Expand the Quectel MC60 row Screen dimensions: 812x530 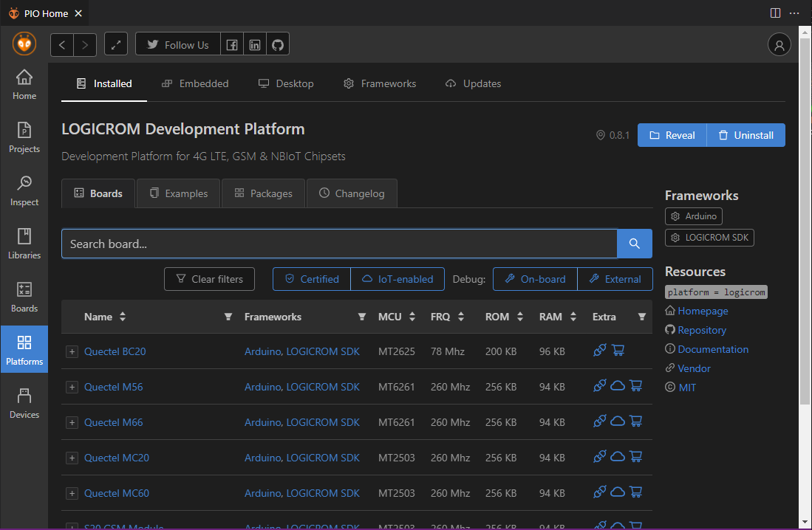(72, 493)
